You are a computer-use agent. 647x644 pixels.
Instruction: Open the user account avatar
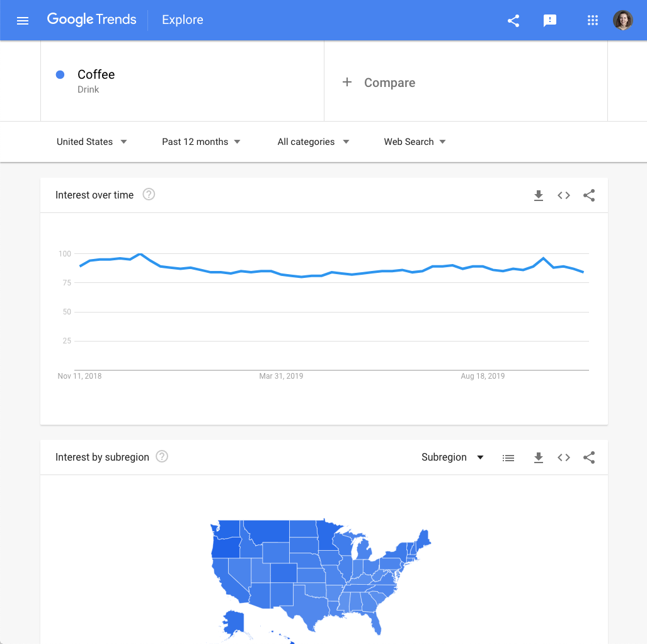(x=622, y=20)
